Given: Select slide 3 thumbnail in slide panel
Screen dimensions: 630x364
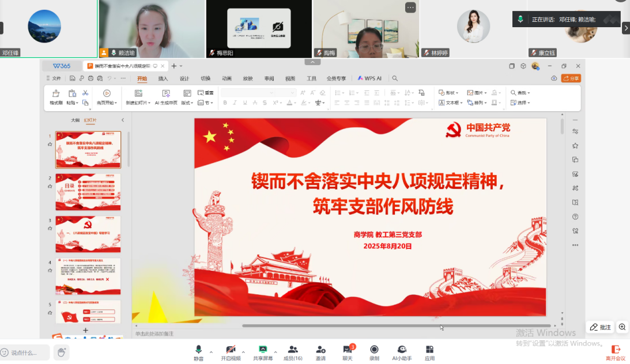Looking at the screenshot, I should [x=88, y=234].
